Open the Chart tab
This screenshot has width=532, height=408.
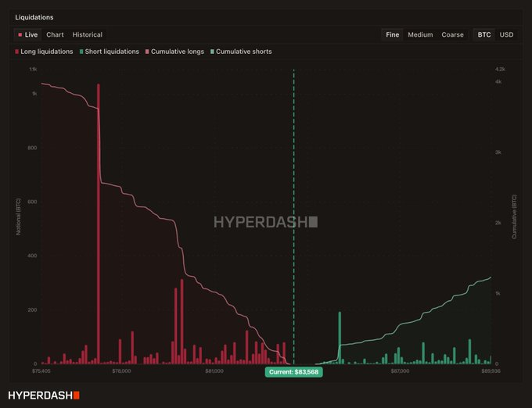pos(55,34)
